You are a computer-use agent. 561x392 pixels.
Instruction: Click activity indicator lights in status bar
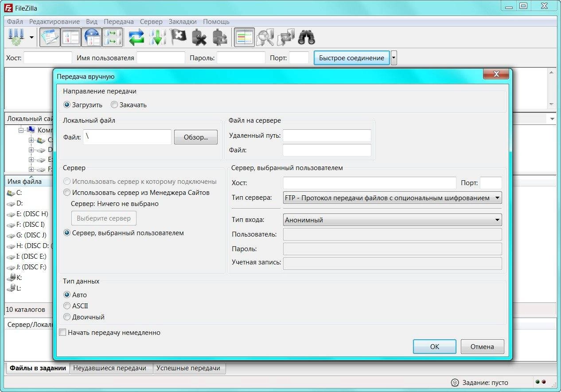(541, 382)
